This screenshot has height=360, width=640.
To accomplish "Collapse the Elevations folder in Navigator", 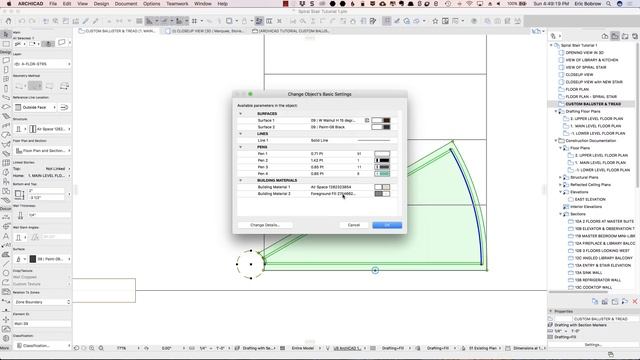I will click(560, 192).
